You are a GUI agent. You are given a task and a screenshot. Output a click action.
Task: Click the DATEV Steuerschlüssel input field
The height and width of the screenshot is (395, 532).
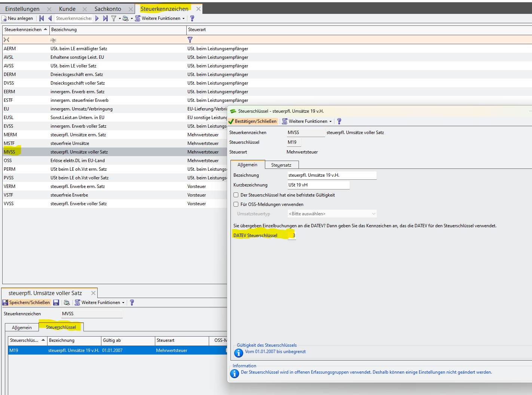click(x=292, y=236)
